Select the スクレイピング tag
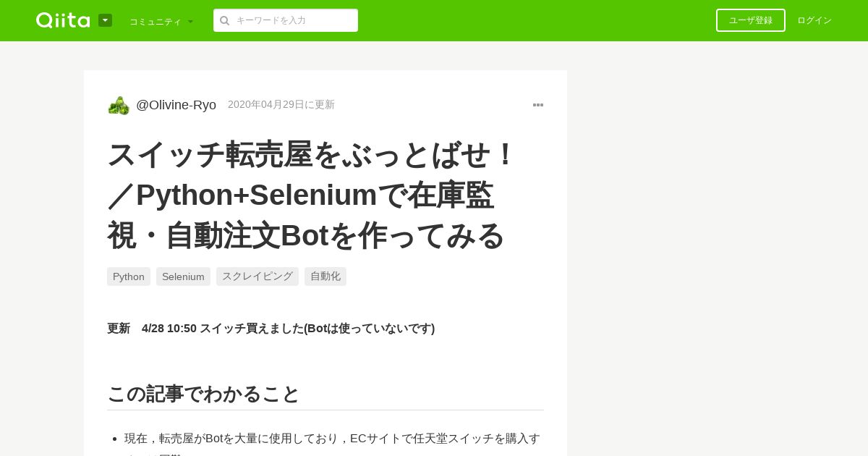 258,276
